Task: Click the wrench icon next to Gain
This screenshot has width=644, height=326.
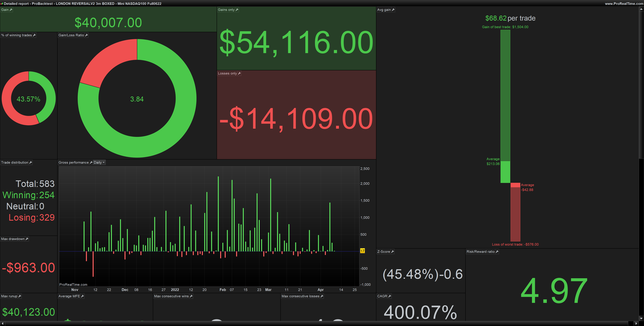Action: tap(11, 10)
